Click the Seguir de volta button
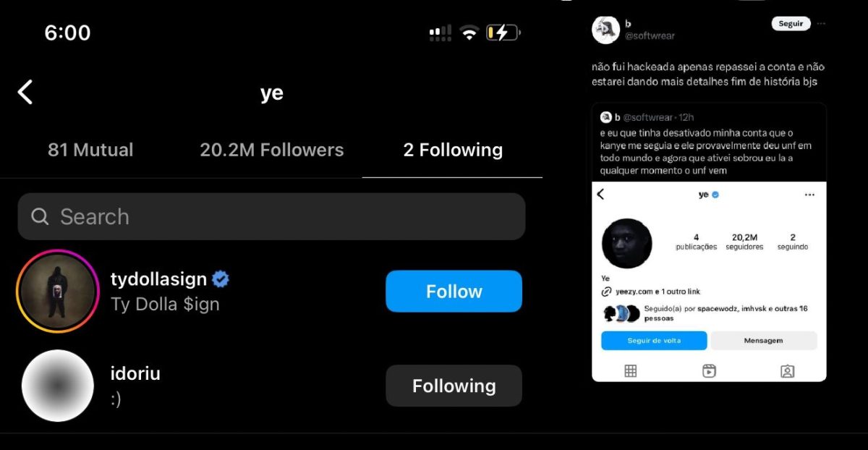 (x=653, y=340)
